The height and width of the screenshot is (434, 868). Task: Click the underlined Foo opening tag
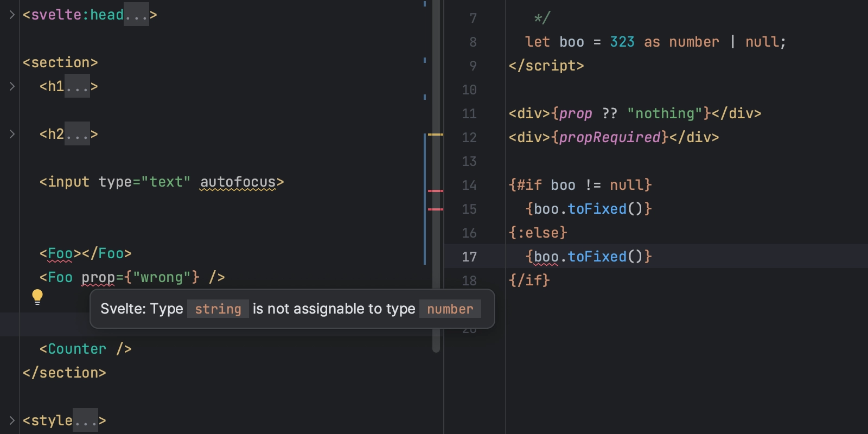tap(60, 253)
